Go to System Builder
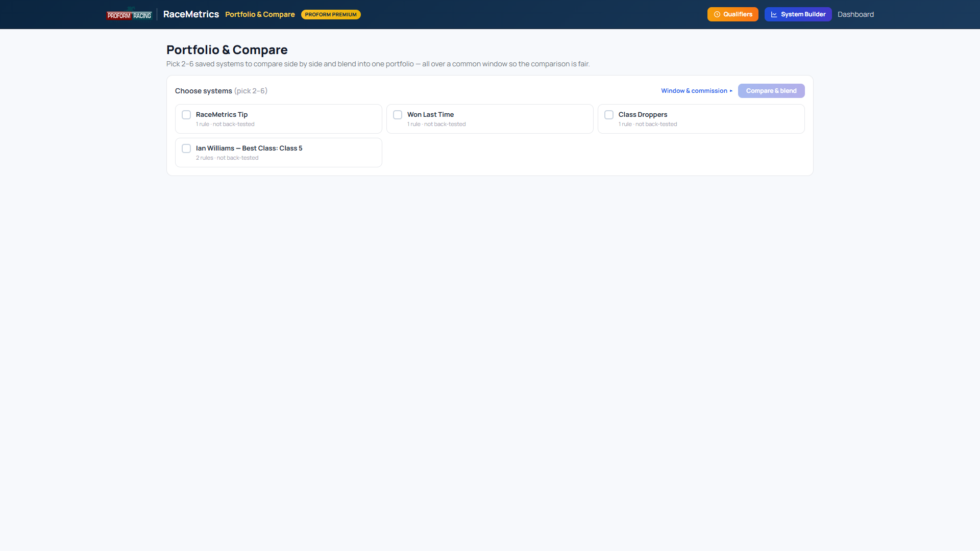 click(798, 14)
